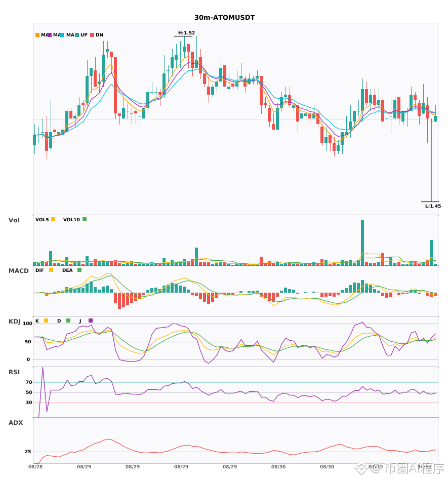Click the purple J legend swatch

[x=91, y=320]
